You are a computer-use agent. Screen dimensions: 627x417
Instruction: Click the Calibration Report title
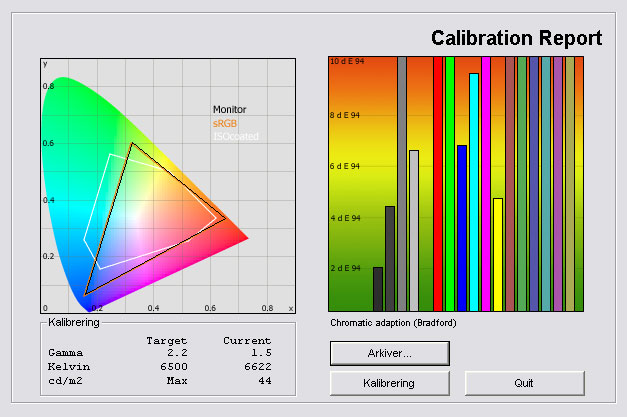pyautogui.click(x=516, y=38)
